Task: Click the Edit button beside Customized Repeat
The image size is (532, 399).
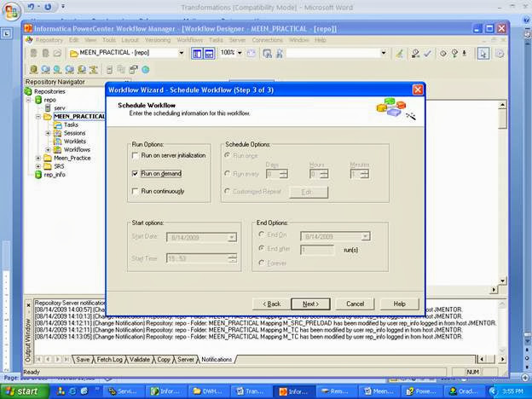Action: point(309,192)
